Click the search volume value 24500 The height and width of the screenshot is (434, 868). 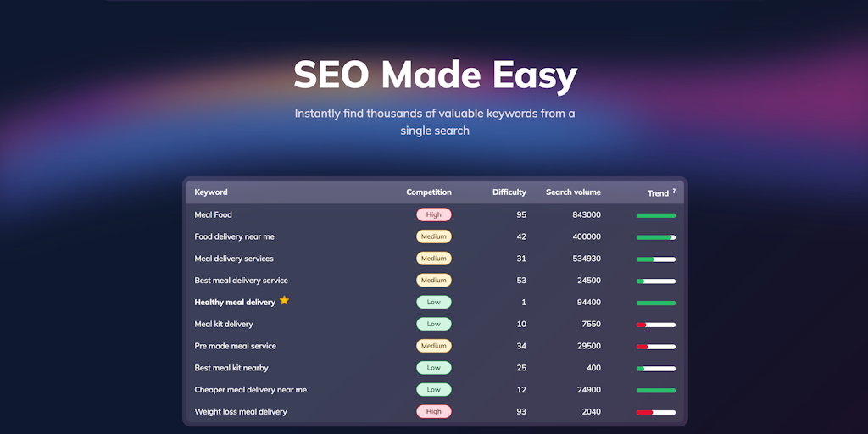click(x=588, y=280)
